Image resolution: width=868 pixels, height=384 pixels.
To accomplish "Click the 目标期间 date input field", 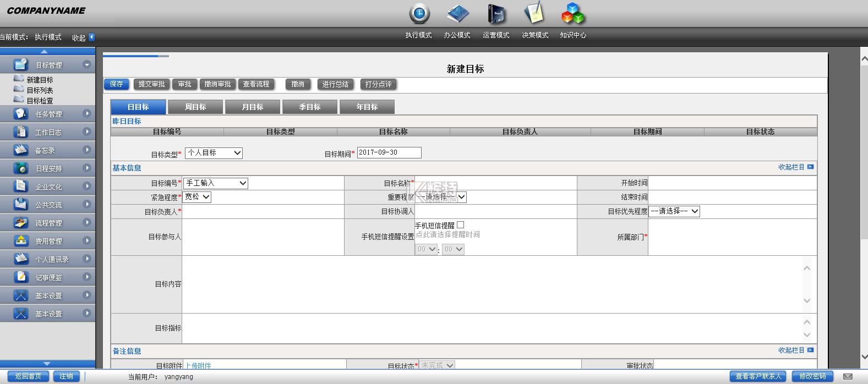I will pyautogui.click(x=389, y=152).
